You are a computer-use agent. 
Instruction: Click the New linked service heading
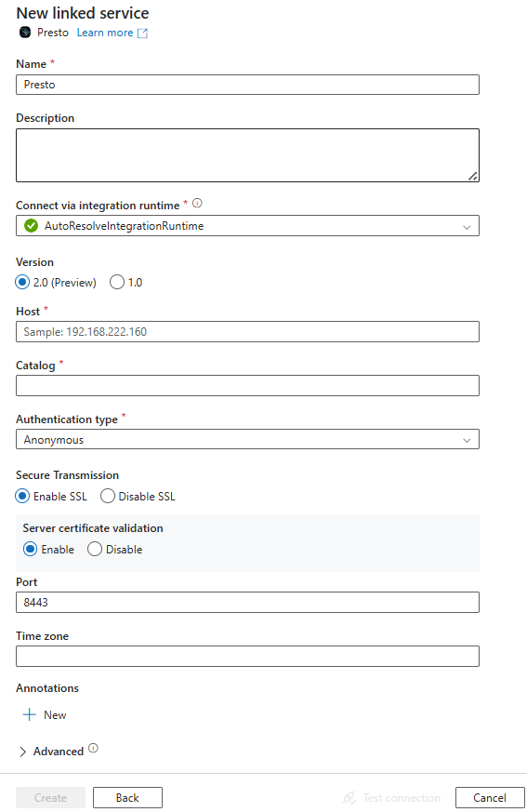83,12
